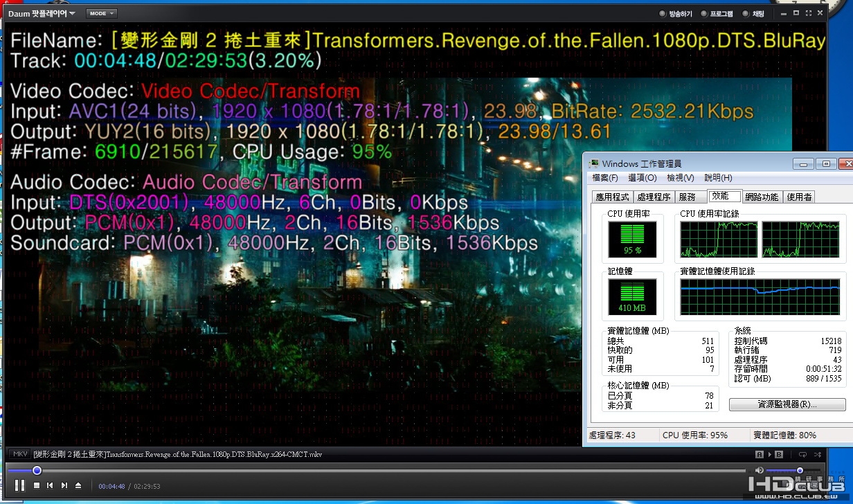Open 資源監視器(R)... resource monitor button

pos(787,404)
